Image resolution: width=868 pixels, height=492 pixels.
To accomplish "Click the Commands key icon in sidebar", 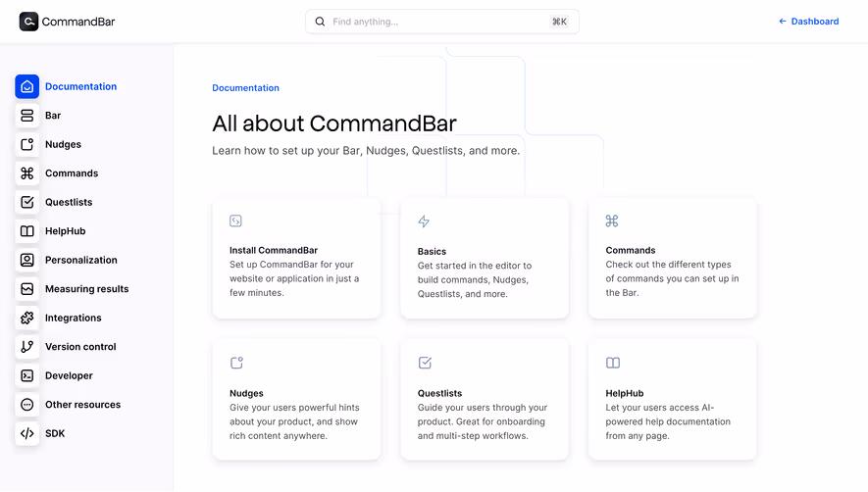I will pos(27,173).
